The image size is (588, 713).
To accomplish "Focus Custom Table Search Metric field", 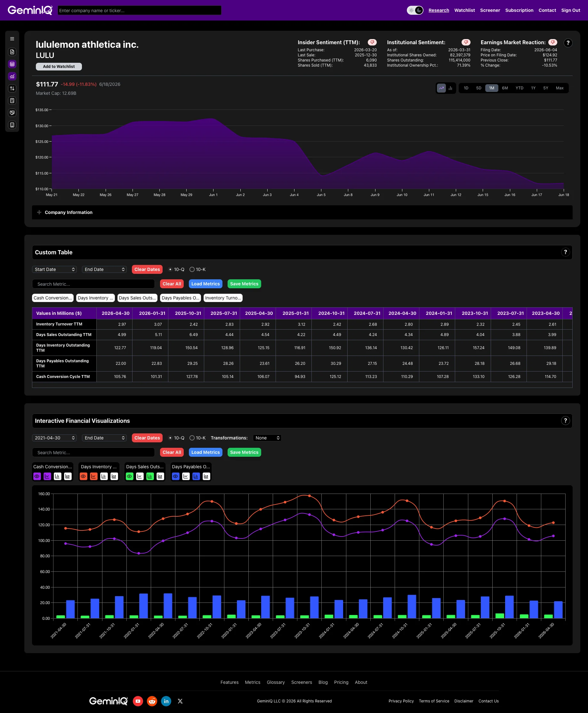I will tap(93, 284).
